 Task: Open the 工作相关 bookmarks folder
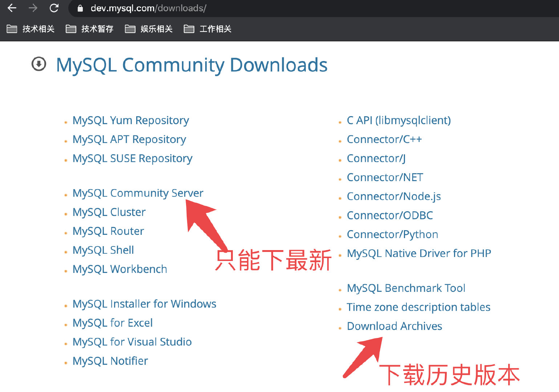pos(208,29)
